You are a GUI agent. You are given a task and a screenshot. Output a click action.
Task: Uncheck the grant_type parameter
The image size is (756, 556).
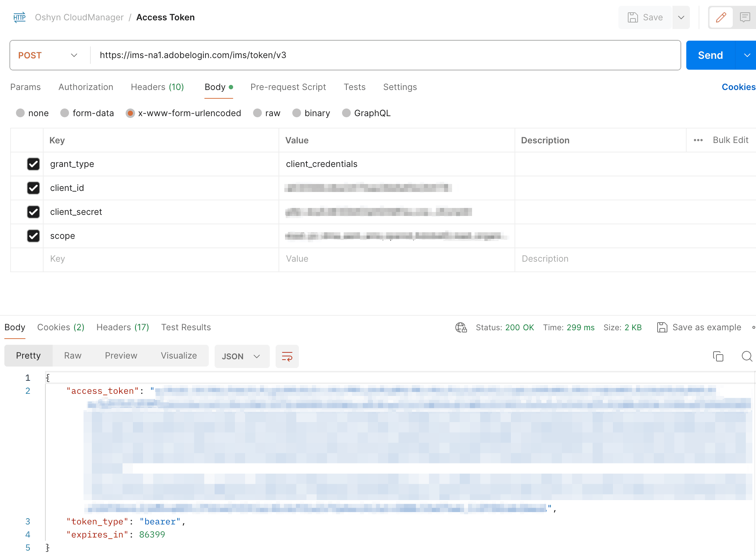[x=33, y=164]
